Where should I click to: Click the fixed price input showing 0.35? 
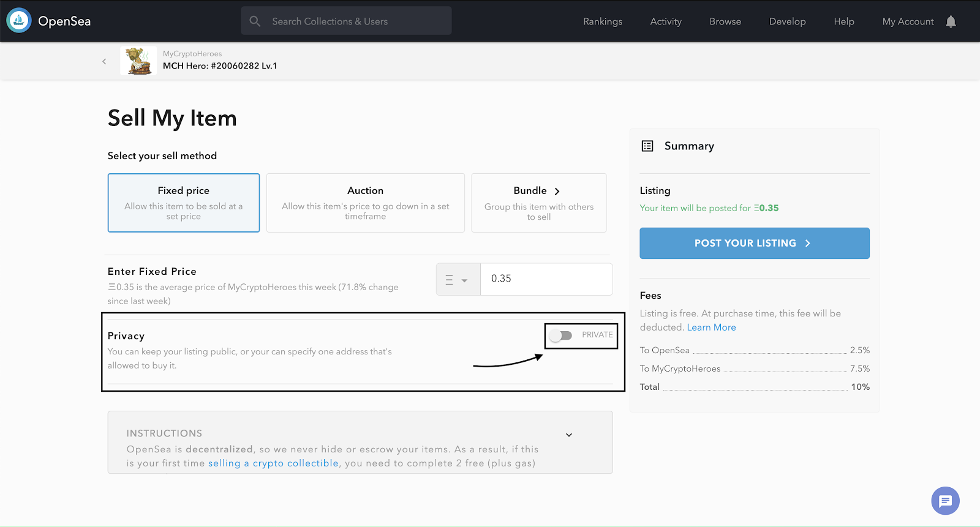[546, 279]
